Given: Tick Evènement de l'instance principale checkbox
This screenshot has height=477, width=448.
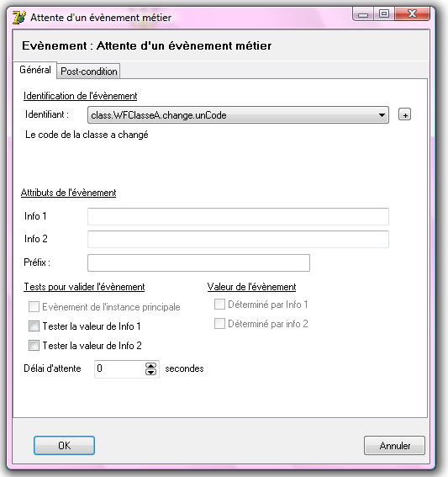Looking at the screenshot, I should [x=34, y=306].
